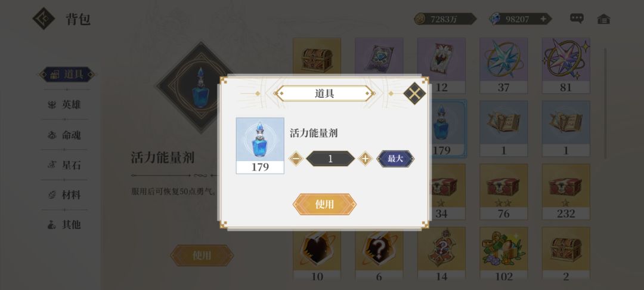Close the 道具 popup with X icon

pyautogui.click(x=414, y=94)
